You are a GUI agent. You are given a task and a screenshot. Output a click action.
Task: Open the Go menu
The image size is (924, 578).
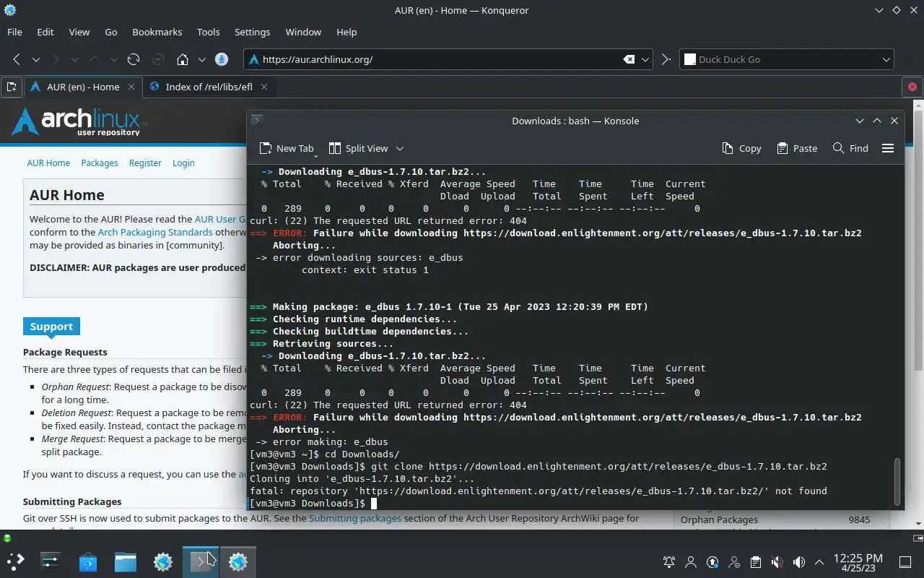[x=111, y=32]
